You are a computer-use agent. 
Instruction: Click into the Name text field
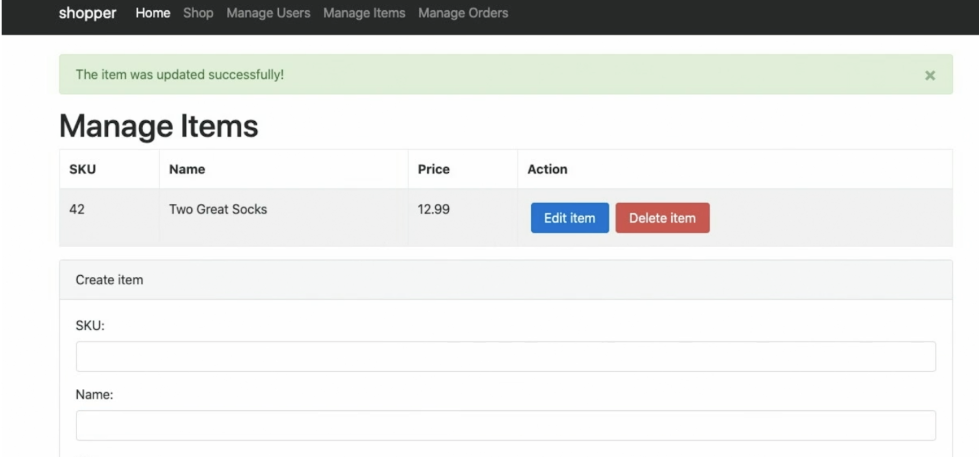(505, 425)
